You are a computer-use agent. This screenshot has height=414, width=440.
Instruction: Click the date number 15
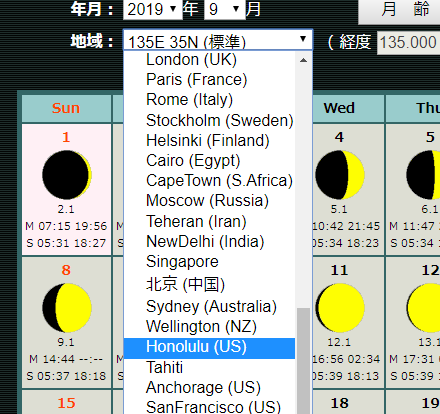tap(66, 403)
